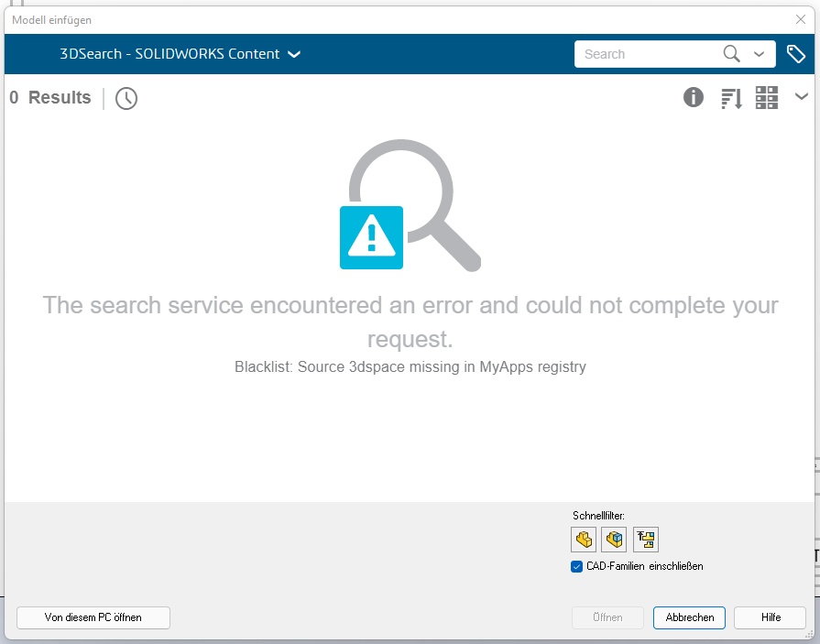The width and height of the screenshot is (820, 644).
Task: Select the Blacklist error message text
Action: [410, 367]
